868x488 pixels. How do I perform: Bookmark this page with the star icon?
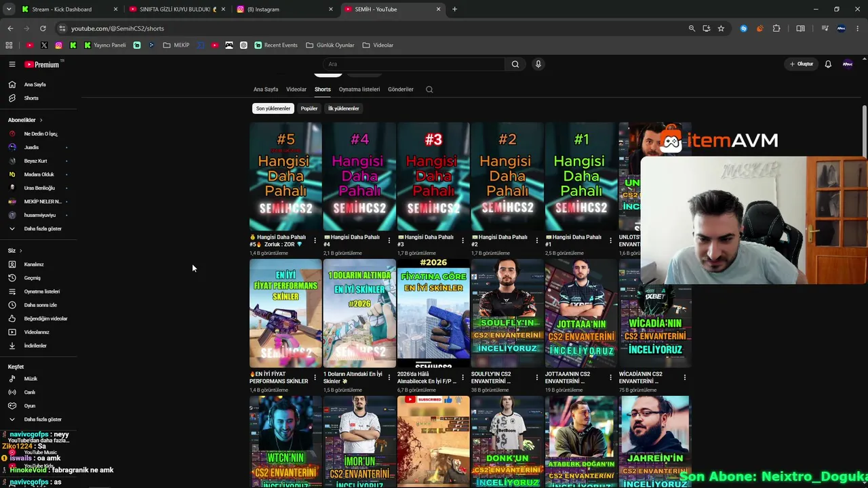tap(721, 28)
